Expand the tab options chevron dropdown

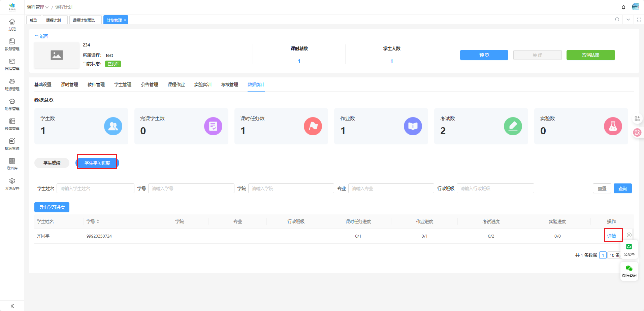tap(628, 20)
